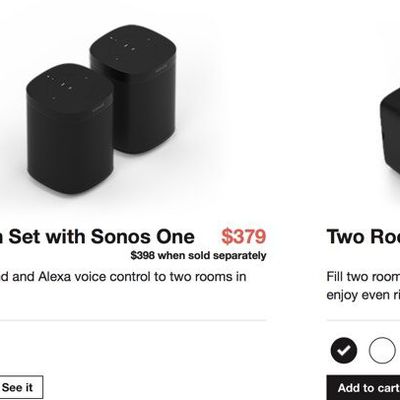
Task: Open the Two Room product title
Action: [363, 236]
